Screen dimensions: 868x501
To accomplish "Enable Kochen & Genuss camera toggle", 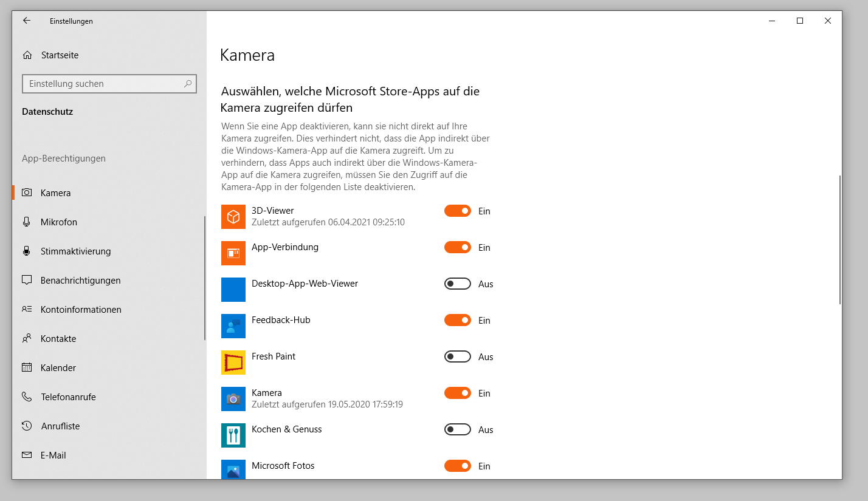I will coord(457,429).
